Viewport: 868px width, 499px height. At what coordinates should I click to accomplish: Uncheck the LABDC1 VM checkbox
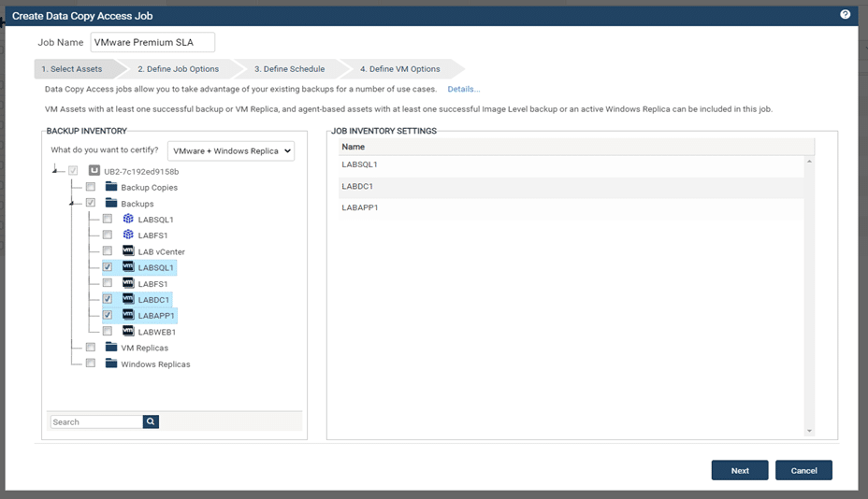pyautogui.click(x=108, y=299)
